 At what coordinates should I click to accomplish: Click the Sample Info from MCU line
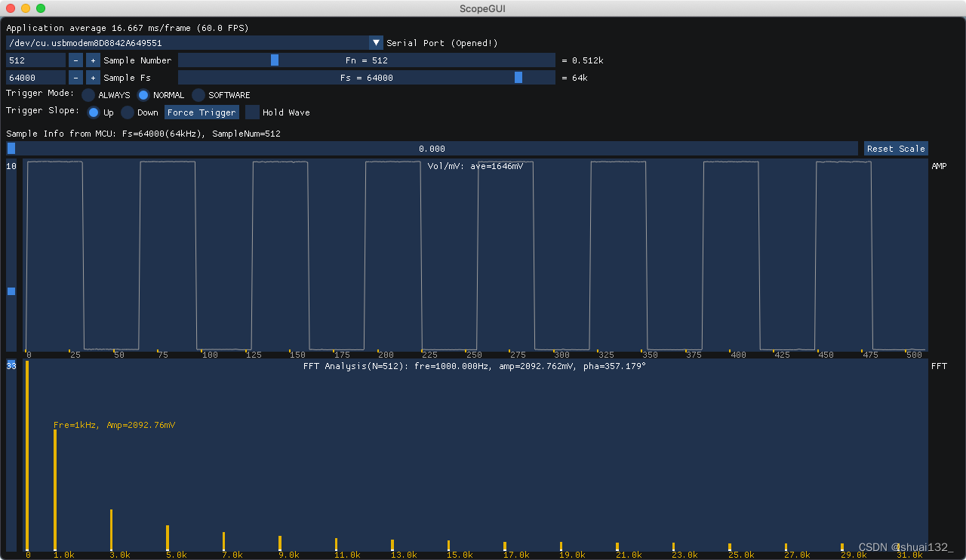coord(143,134)
